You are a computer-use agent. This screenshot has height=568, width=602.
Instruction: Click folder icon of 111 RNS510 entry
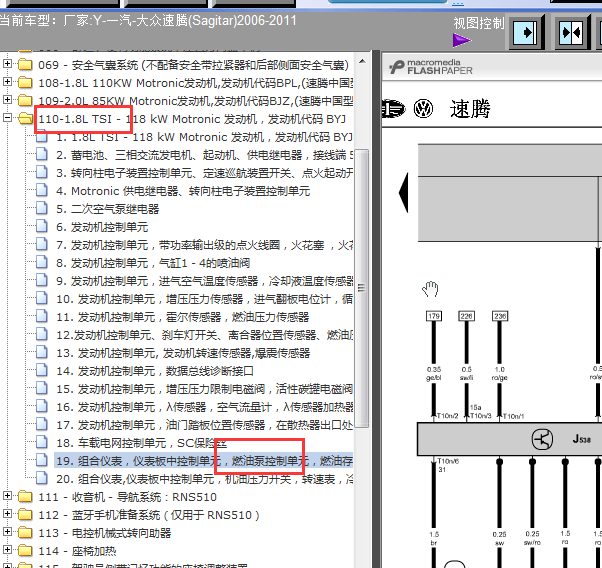click(x=25, y=497)
